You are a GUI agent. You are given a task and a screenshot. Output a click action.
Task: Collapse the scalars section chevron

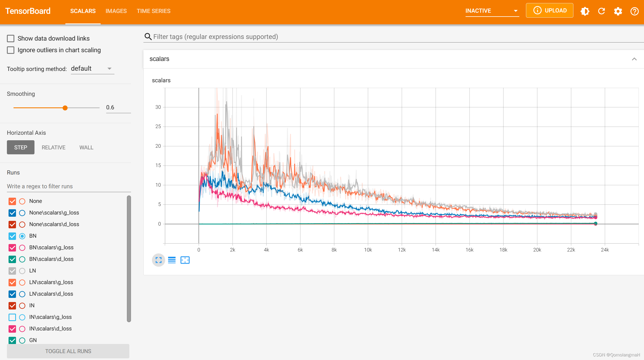[x=634, y=59]
